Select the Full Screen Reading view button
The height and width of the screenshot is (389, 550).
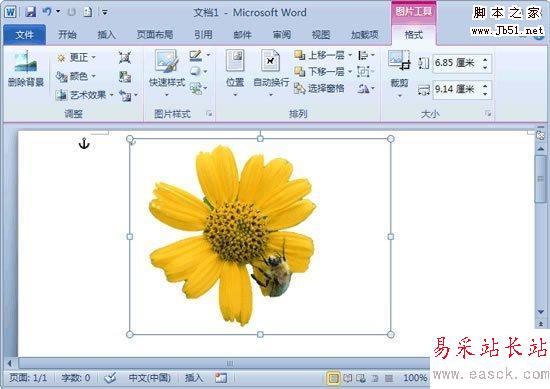click(347, 378)
